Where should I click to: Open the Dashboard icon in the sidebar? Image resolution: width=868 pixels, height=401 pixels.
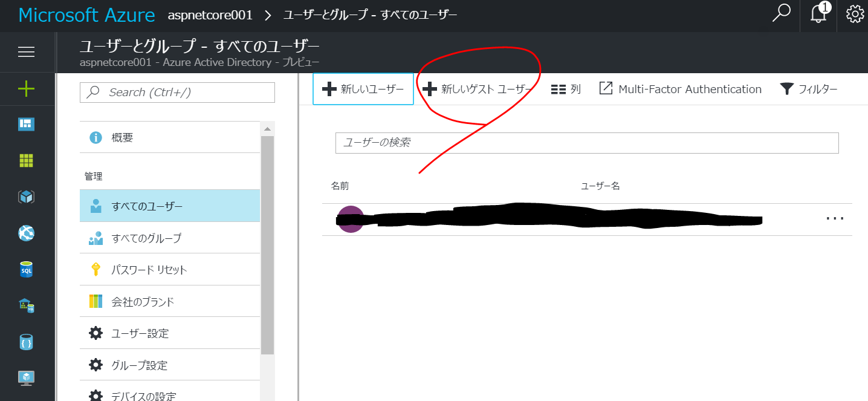coord(27,124)
